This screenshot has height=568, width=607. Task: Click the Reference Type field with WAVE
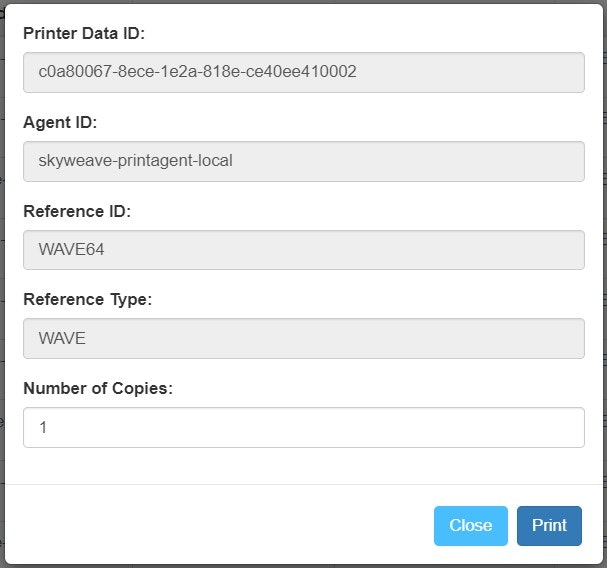304,338
